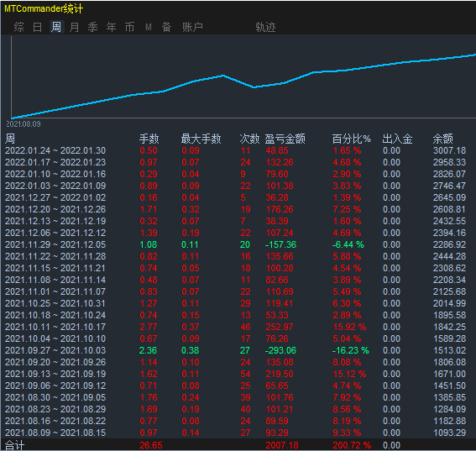Click the M tab
The width and height of the screenshot is (476, 451).
148,27
